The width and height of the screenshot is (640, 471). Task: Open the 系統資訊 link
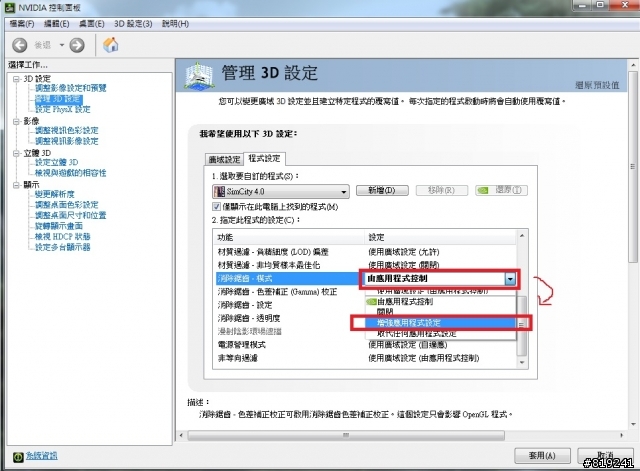[x=42, y=456]
